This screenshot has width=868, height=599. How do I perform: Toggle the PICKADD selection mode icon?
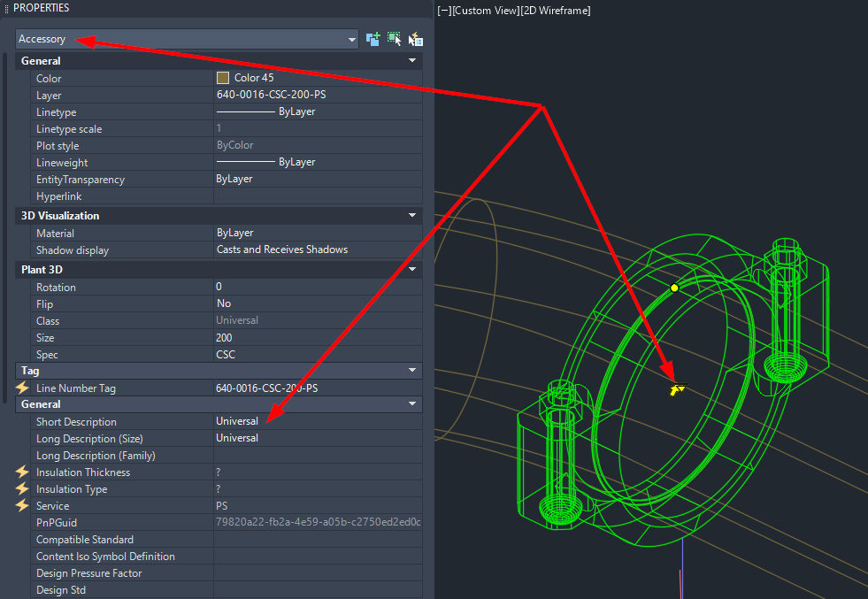click(373, 38)
